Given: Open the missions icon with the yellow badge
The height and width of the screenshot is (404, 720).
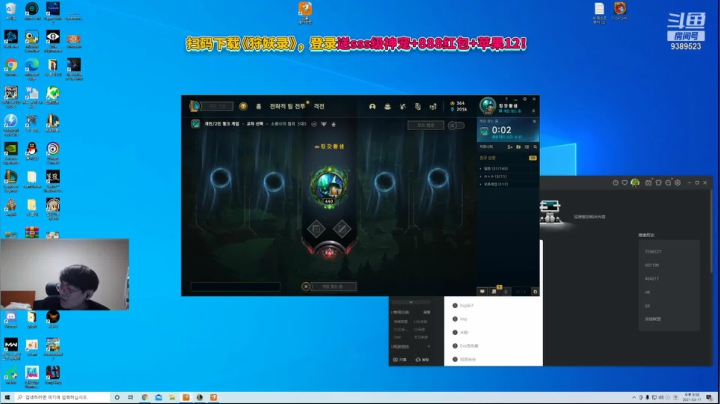Looking at the screenshot, I should pos(494,291).
